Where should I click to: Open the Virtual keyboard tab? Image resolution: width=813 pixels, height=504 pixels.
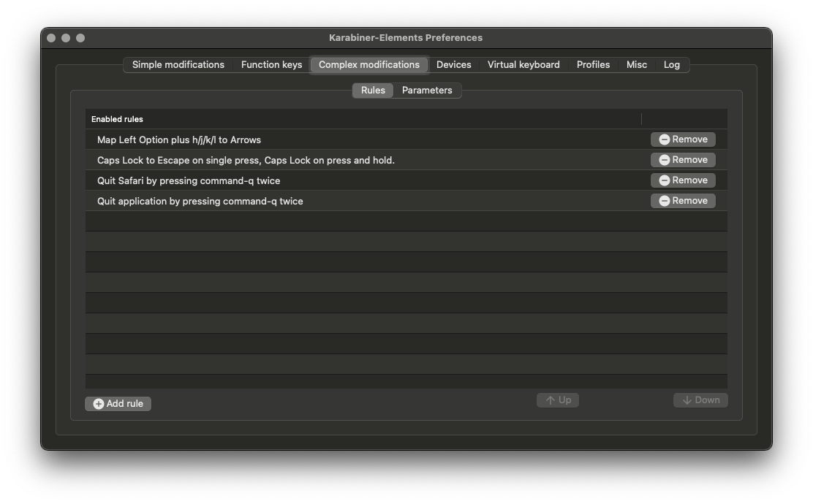point(523,65)
